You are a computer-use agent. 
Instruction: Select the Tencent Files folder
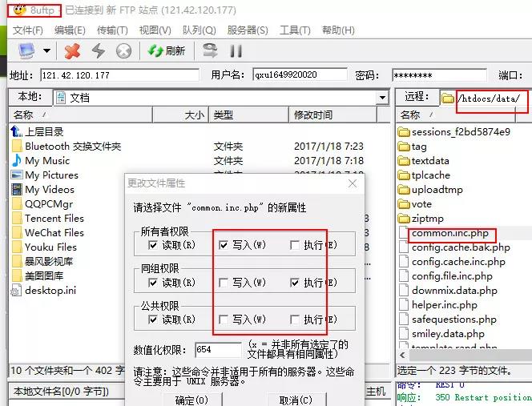pos(48,218)
